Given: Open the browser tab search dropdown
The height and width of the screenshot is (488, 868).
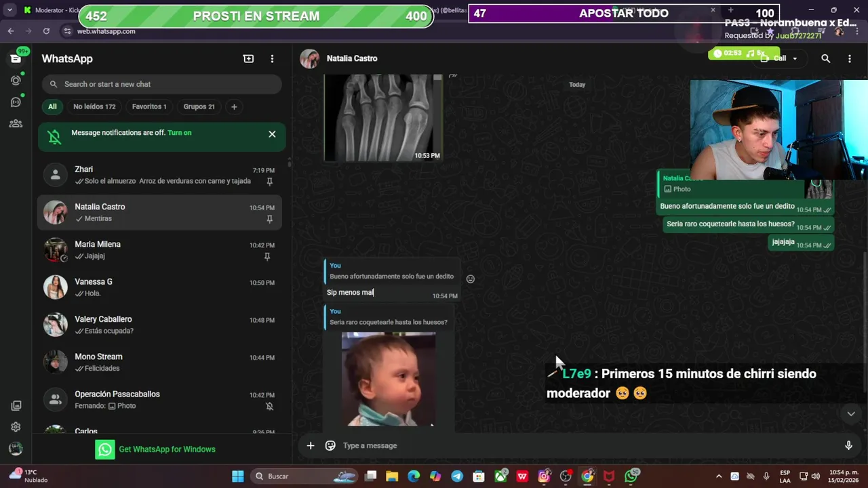Looking at the screenshot, I should 9,10.
